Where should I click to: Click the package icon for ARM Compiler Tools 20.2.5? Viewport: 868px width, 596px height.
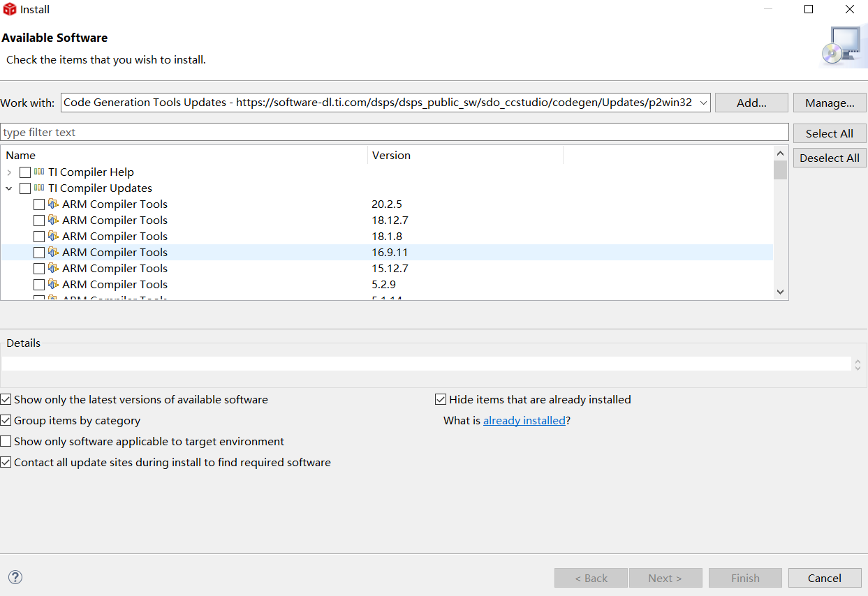(52, 204)
